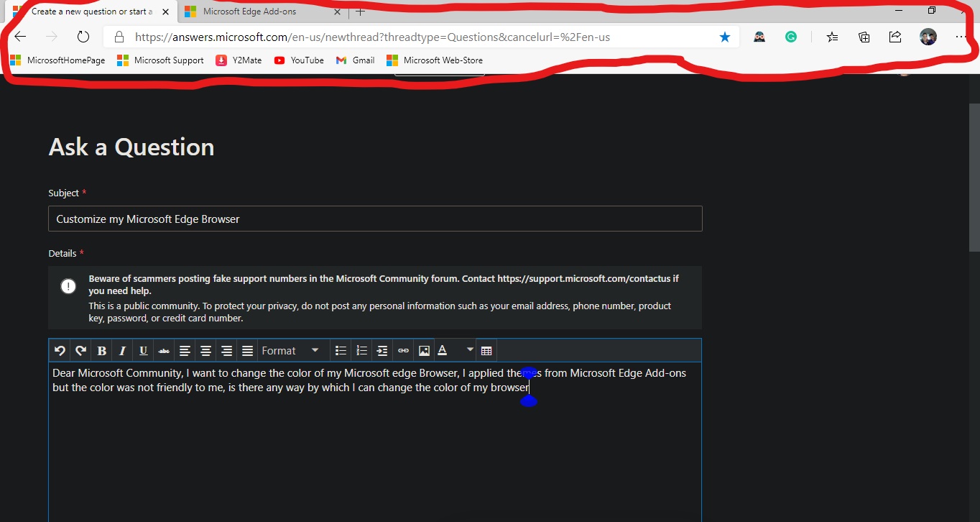
Task: Open the browser profile avatar
Action: [928, 37]
